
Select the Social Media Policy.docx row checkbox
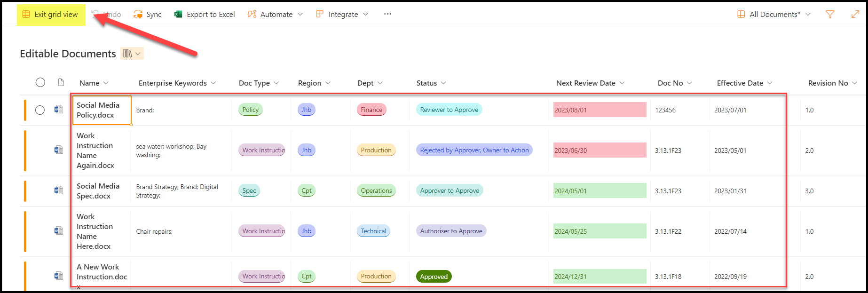(40, 110)
